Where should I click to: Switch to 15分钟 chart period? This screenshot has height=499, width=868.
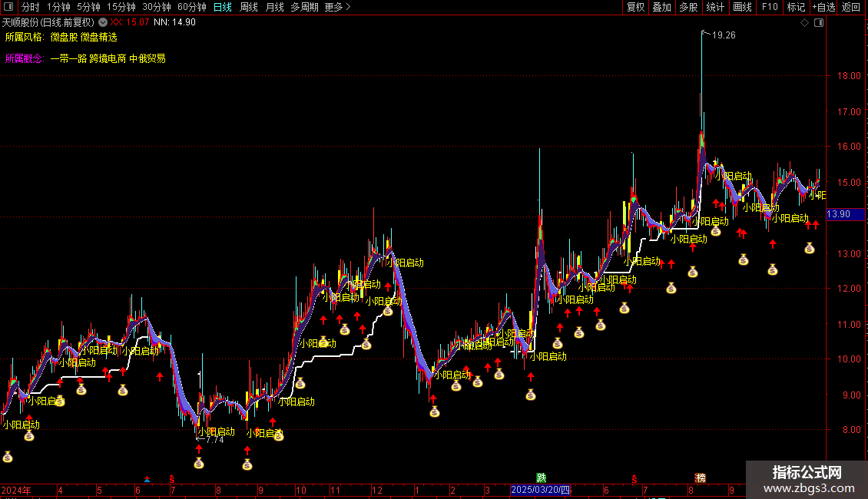[121, 7]
